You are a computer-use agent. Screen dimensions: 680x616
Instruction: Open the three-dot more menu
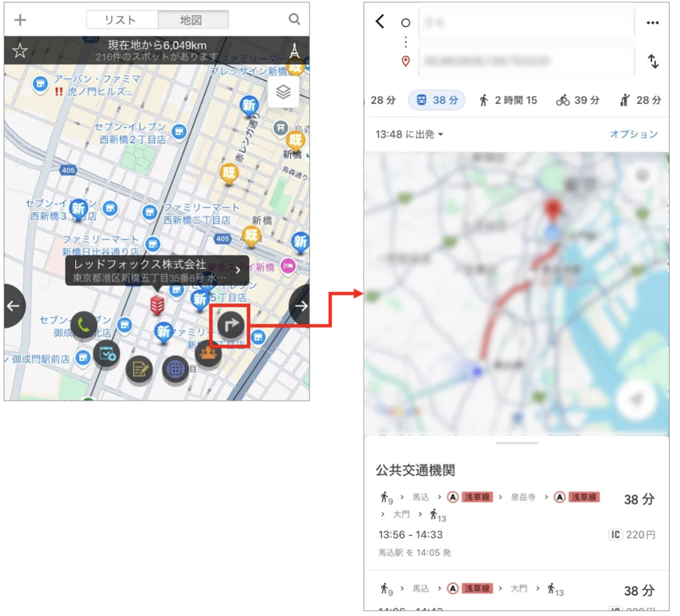click(x=652, y=22)
